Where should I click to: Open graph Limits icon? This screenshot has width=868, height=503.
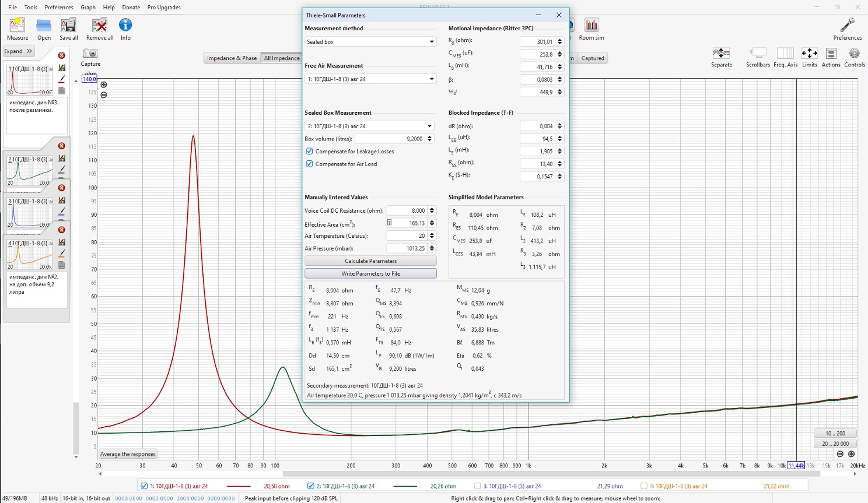pos(809,54)
